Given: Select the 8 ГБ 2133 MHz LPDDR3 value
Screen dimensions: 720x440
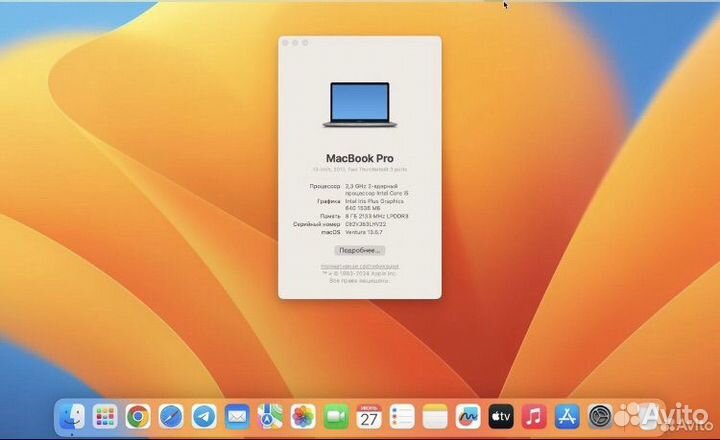Looking at the screenshot, I should (x=377, y=216).
